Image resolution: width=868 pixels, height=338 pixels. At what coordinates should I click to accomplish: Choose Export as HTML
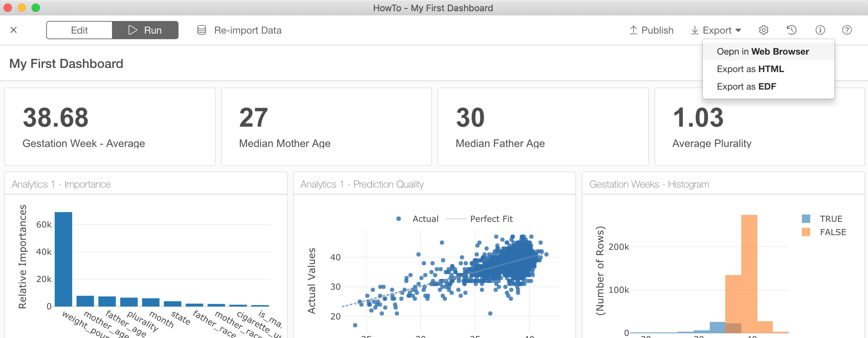[769, 69]
